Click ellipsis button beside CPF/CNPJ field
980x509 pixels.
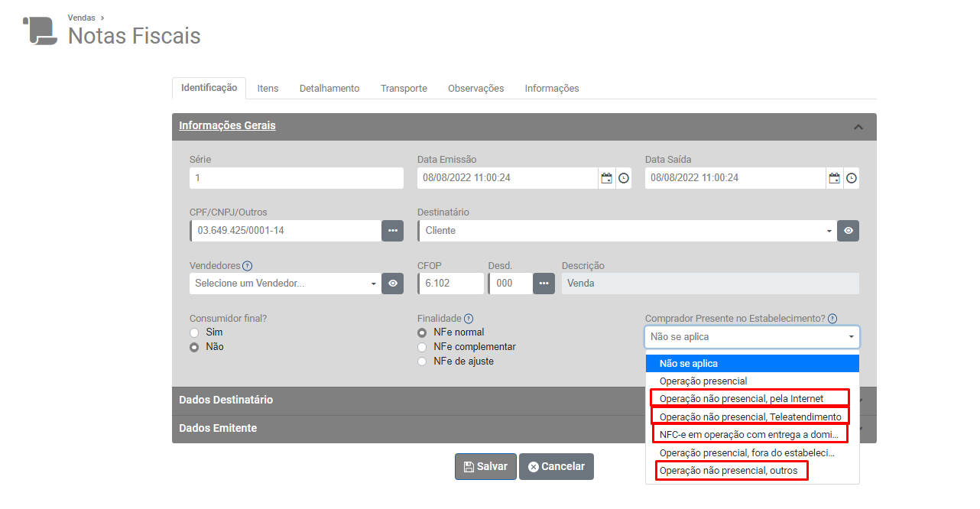(392, 230)
